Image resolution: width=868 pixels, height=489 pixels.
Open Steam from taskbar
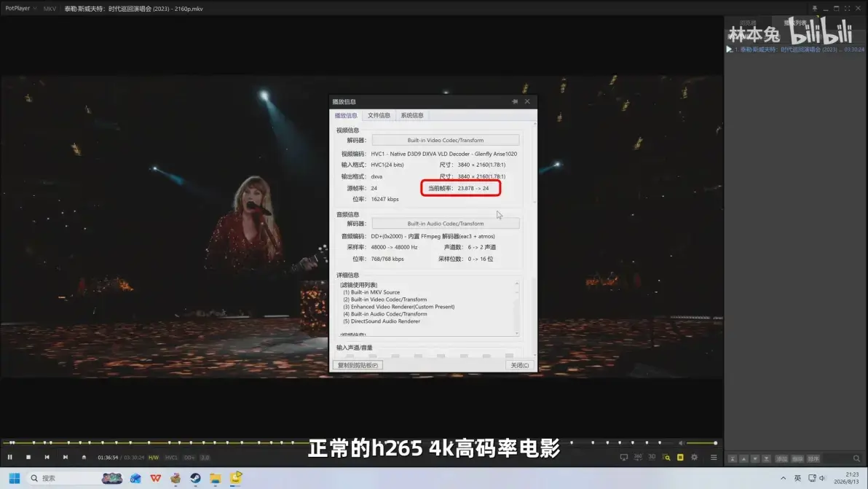[195, 478]
